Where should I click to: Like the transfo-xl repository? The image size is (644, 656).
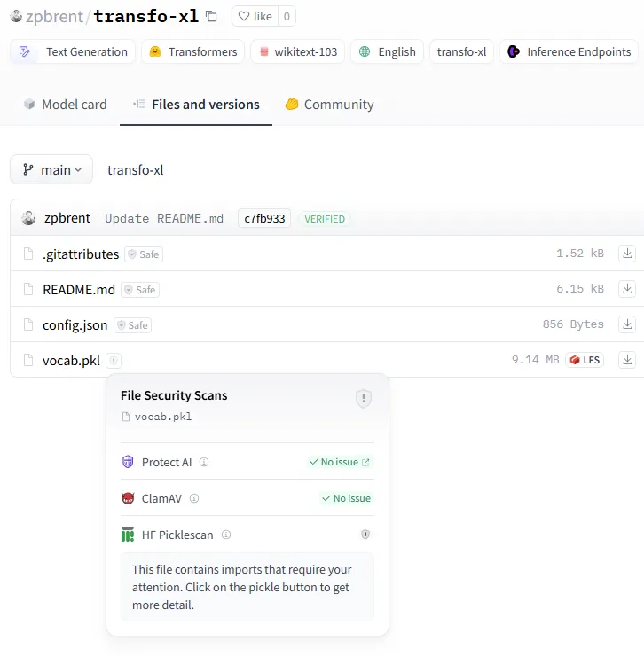[x=255, y=16]
